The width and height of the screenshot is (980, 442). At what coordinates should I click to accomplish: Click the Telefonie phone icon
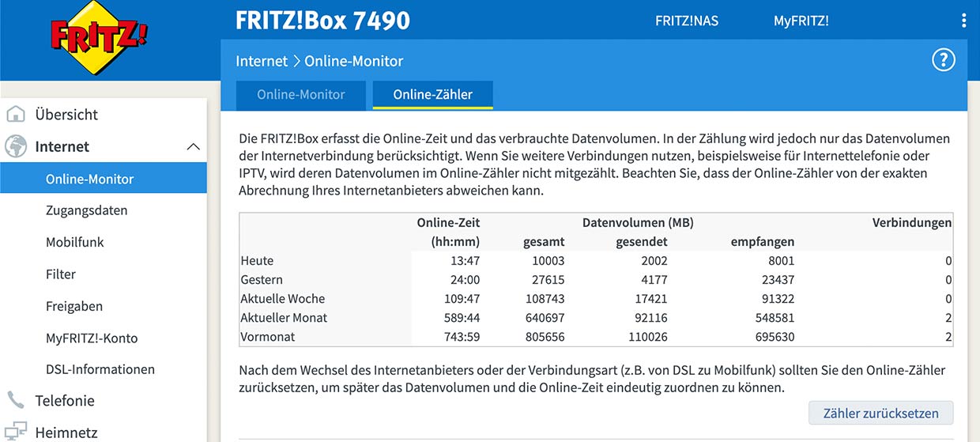(x=16, y=400)
